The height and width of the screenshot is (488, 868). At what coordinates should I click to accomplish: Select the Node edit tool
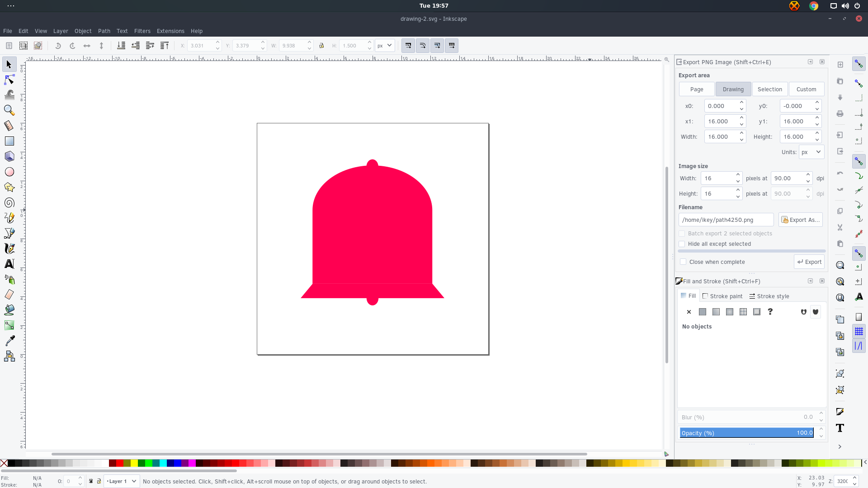point(9,80)
